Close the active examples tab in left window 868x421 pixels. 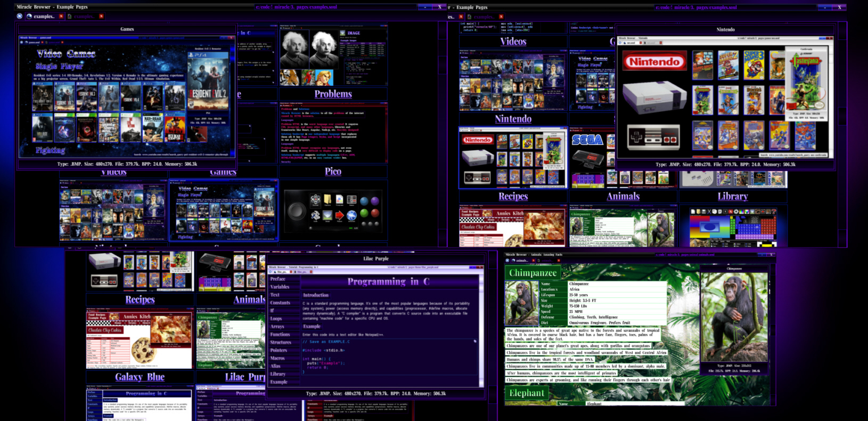pyautogui.click(x=61, y=16)
